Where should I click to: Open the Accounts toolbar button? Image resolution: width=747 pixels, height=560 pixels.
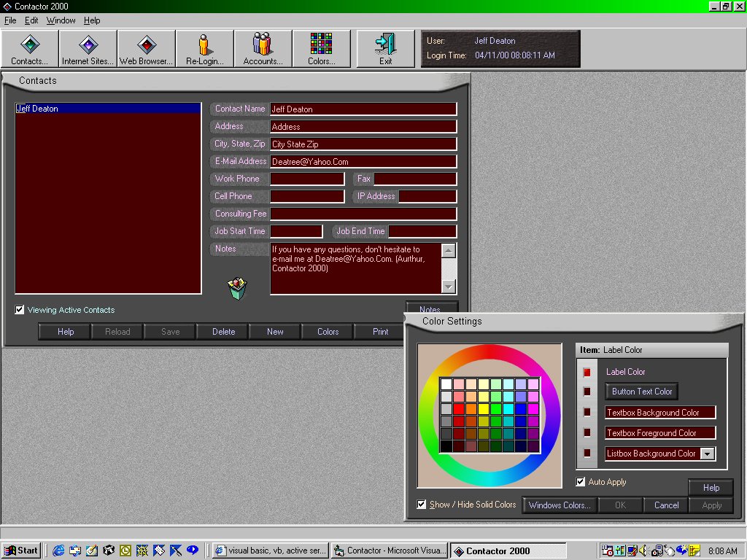coord(263,49)
